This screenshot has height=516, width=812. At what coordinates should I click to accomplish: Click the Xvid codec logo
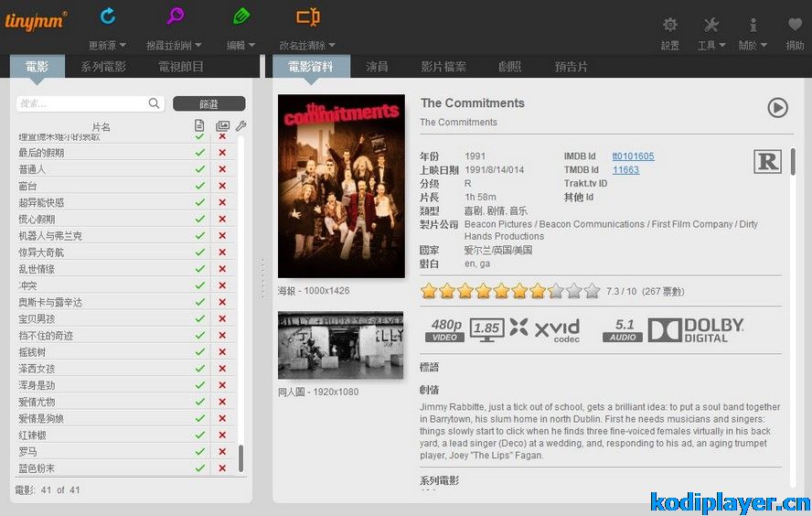click(545, 329)
